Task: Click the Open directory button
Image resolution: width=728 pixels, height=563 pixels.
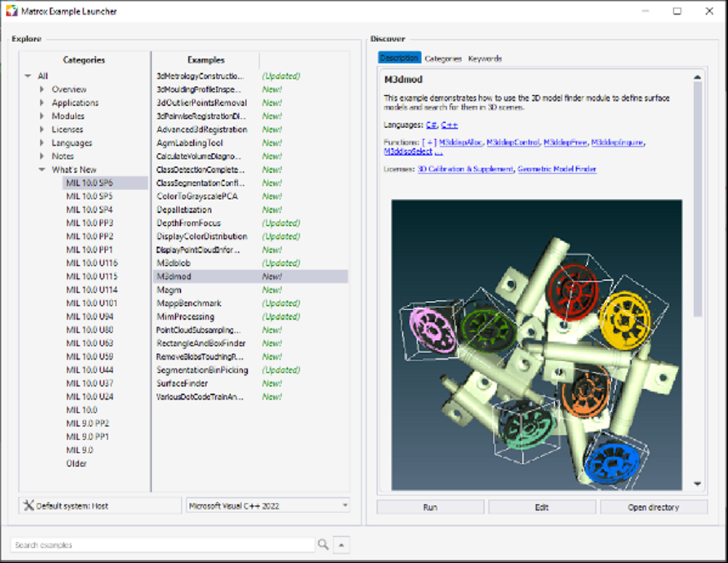Action: pos(654,507)
